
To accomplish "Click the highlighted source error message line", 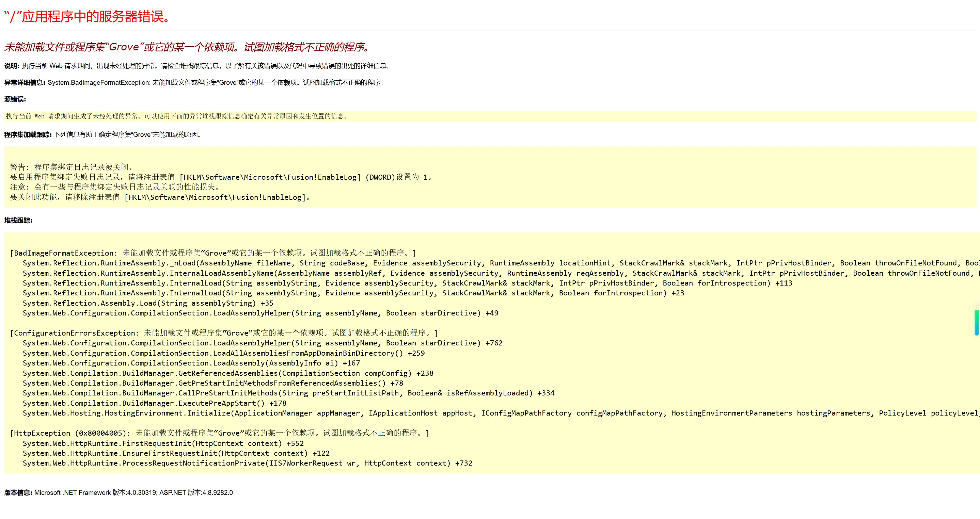I will [177, 116].
